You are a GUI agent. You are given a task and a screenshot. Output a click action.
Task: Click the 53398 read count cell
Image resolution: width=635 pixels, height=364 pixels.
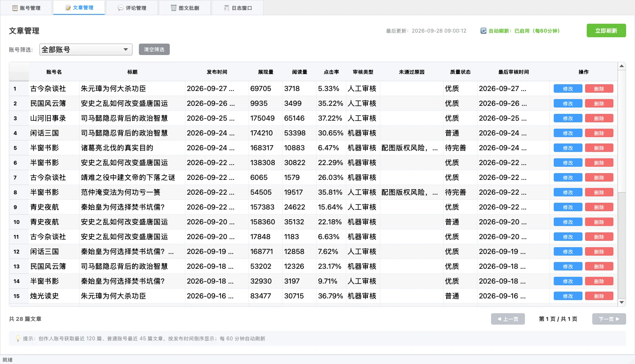[x=300, y=133]
